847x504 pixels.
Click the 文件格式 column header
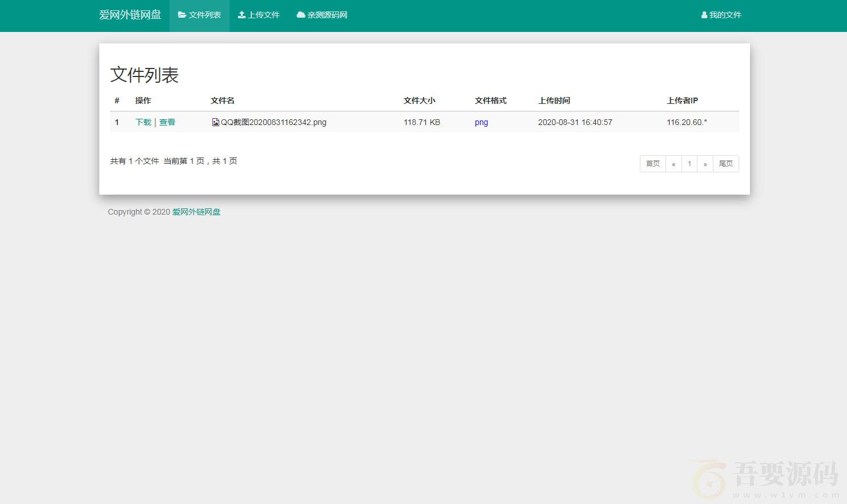tap(491, 100)
